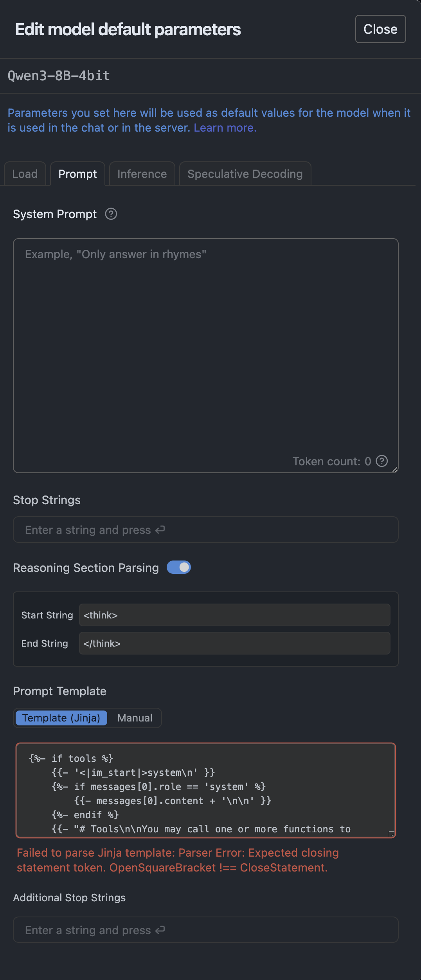421x980 pixels.
Task: Click the System Prompt textarea resize grip
Action: click(394, 469)
